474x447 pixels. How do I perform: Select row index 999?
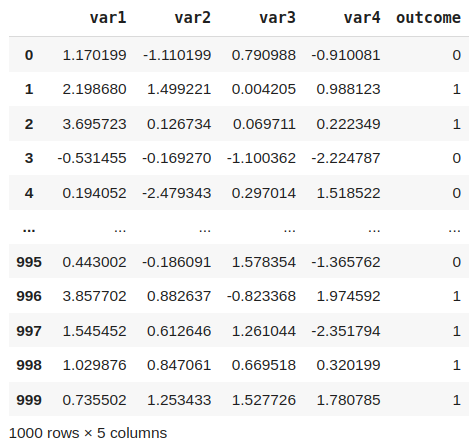click(x=29, y=400)
